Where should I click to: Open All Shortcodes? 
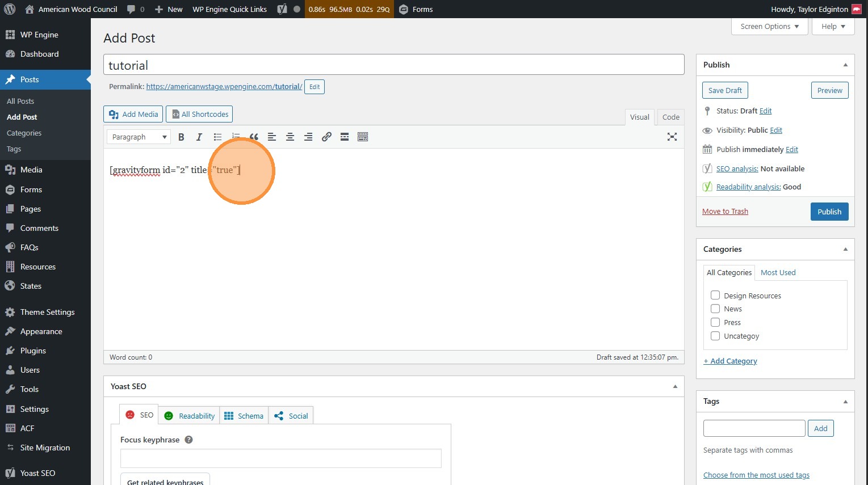(x=199, y=114)
